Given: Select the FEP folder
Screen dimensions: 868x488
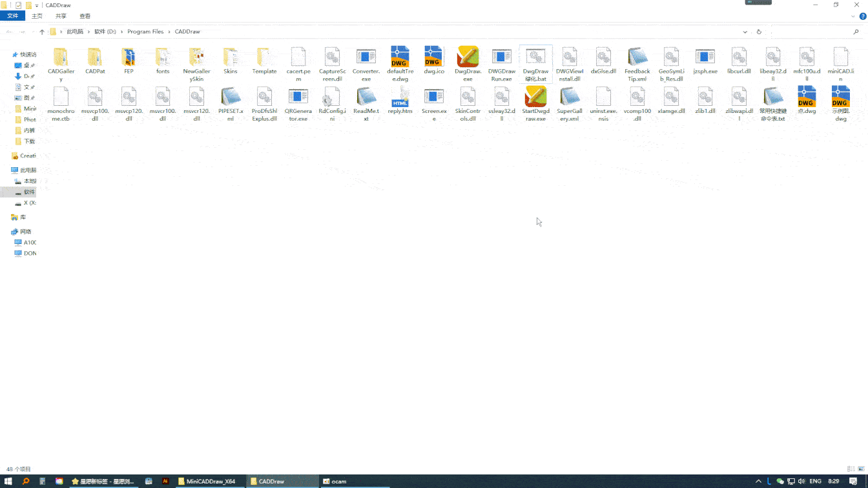Looking at the screenshot, I should (129, 61).
